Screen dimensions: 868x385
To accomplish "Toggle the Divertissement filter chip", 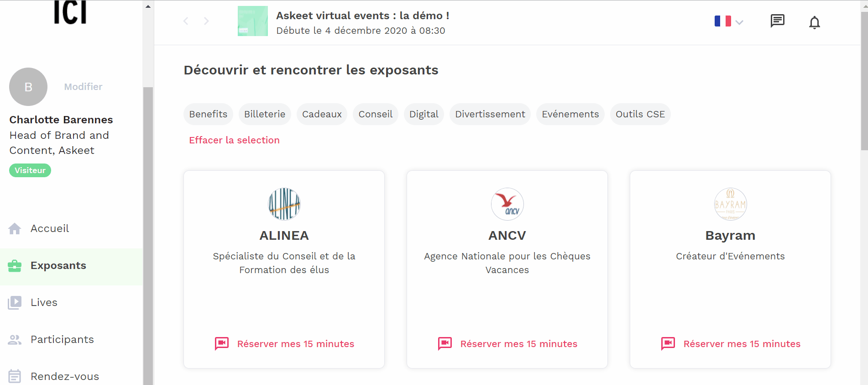I will (490, 114).
